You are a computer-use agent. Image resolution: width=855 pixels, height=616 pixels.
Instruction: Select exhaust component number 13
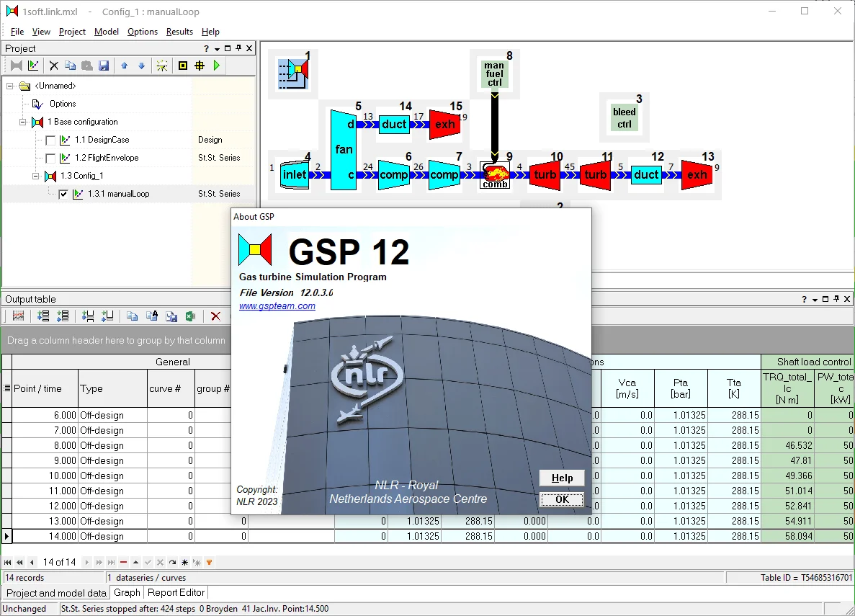click(697, 174)
